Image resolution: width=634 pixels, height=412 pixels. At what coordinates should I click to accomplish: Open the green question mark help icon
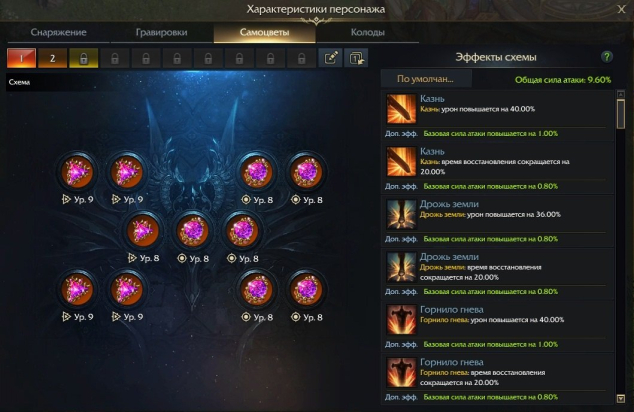point(607,57)
